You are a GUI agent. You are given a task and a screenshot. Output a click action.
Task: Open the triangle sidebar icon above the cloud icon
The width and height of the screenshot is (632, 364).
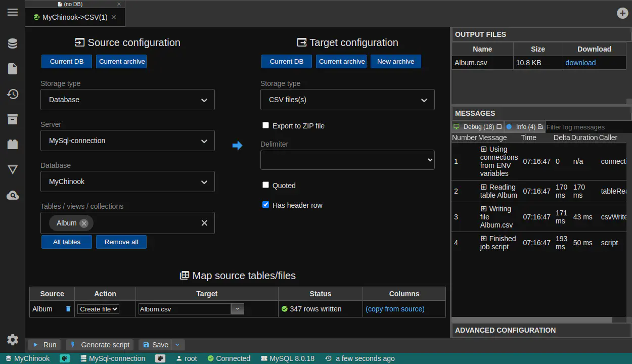tap(13, 170)
